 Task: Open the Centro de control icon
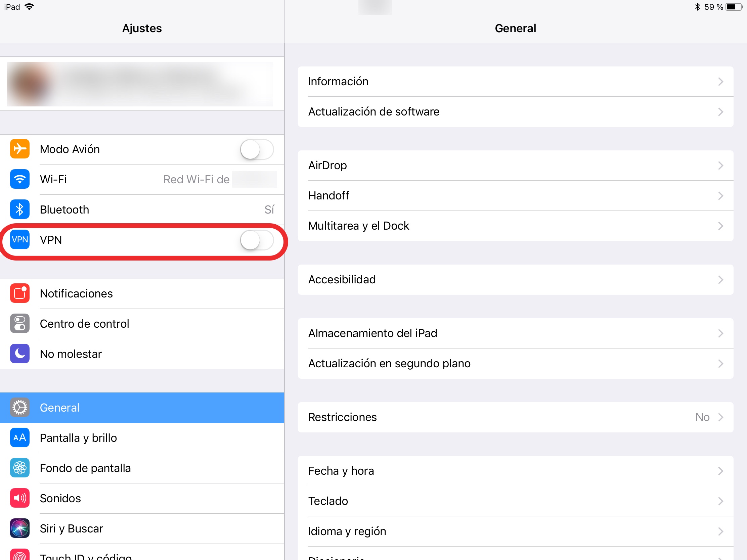click(20, 323)
